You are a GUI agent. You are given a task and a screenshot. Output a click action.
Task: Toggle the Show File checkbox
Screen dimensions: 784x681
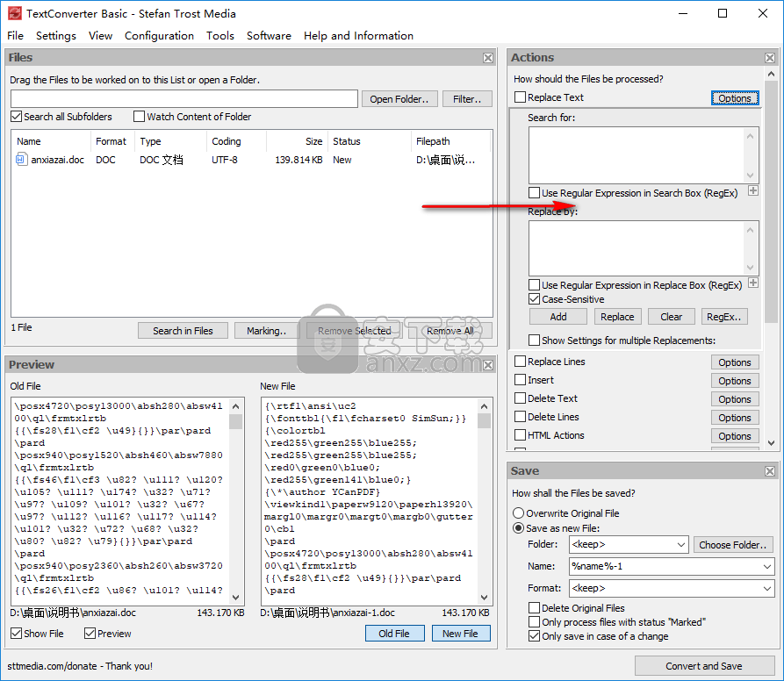pos(17,634)
